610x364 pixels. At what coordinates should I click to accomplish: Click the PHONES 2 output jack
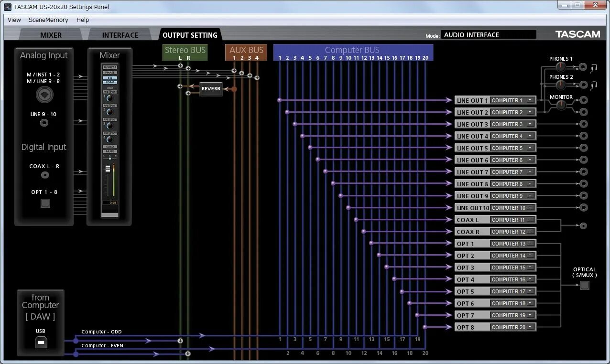pos(583,85)
